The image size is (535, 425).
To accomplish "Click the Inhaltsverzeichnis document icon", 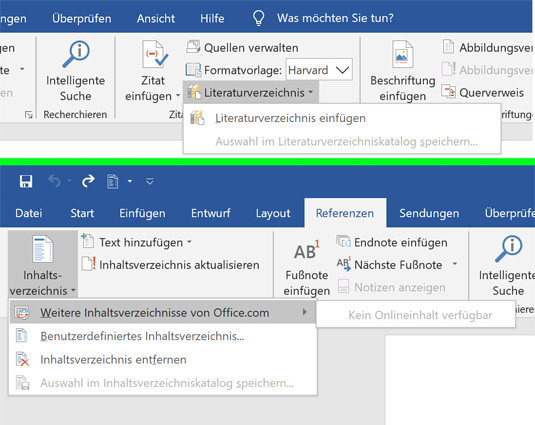I will tap(43, 249).
